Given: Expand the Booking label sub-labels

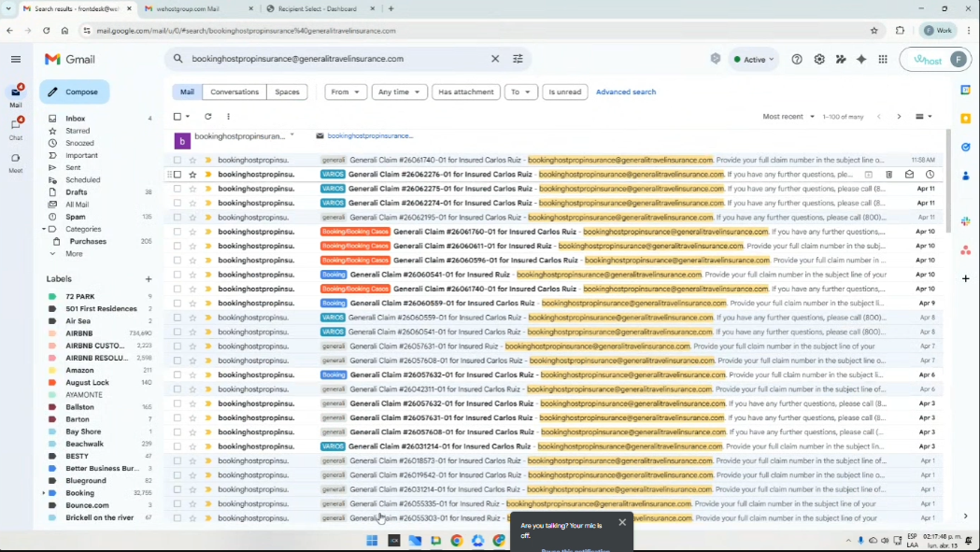Looking at the screenshot, I should 44,493.
